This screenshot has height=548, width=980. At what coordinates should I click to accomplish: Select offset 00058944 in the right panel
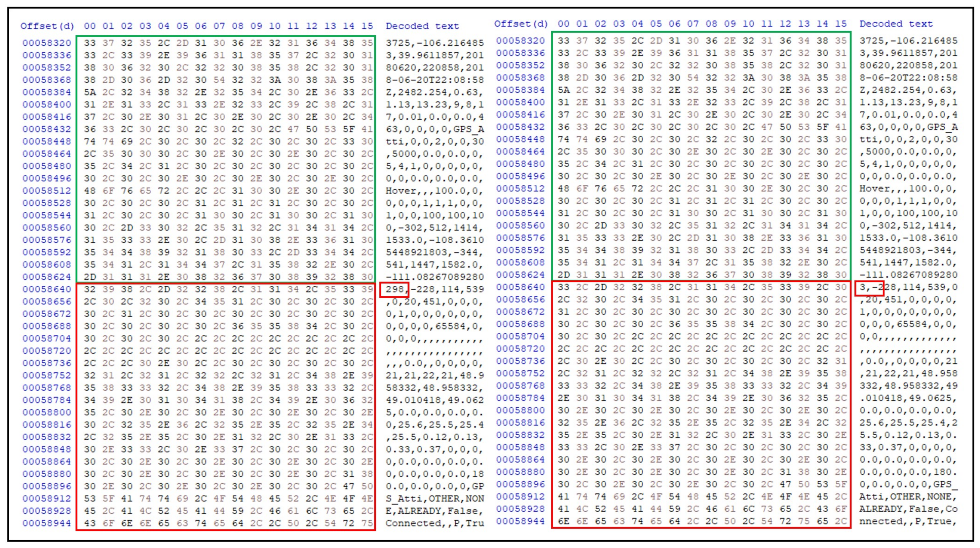click(x=520, y=521)
